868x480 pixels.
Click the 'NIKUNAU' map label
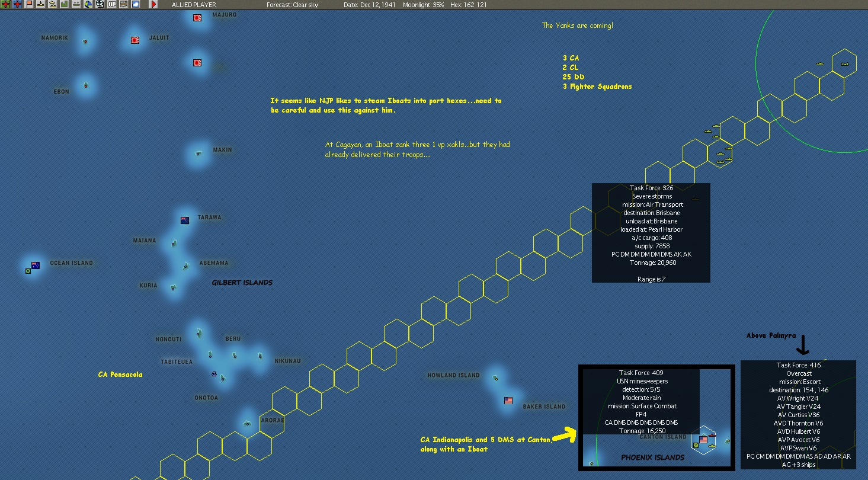(287, 361)
